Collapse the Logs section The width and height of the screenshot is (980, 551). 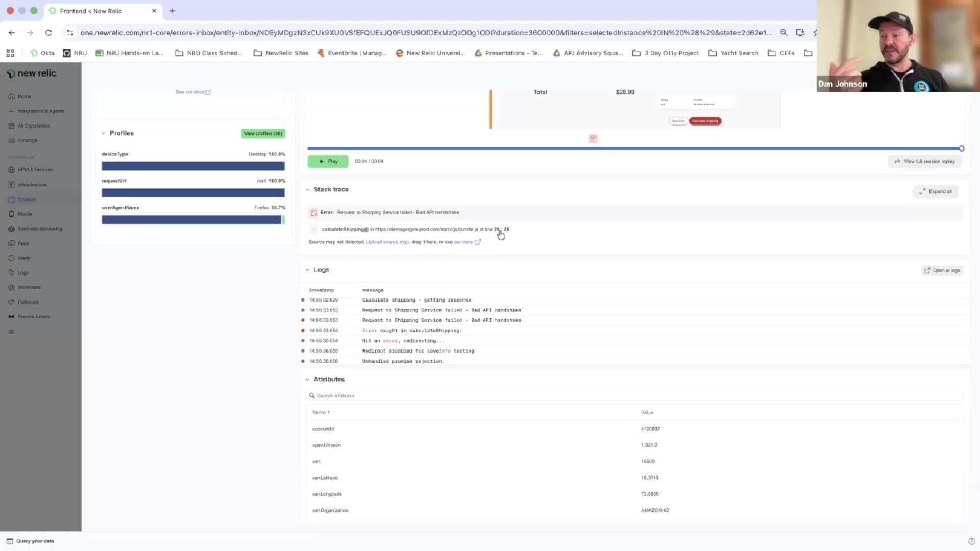(307, 270)
